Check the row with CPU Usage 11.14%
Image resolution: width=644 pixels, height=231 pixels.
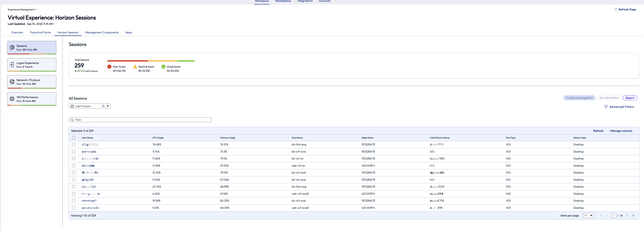click(x=73, y=152)
